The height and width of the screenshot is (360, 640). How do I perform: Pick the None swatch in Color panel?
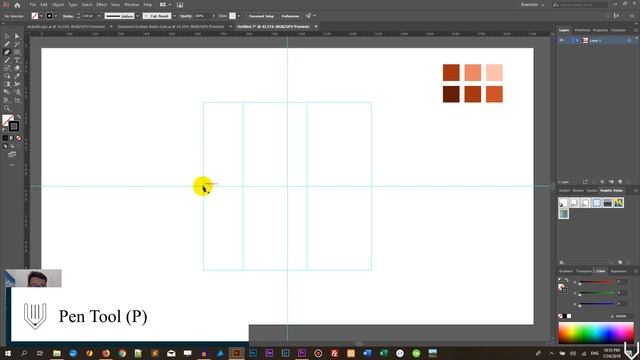point(560,316)
